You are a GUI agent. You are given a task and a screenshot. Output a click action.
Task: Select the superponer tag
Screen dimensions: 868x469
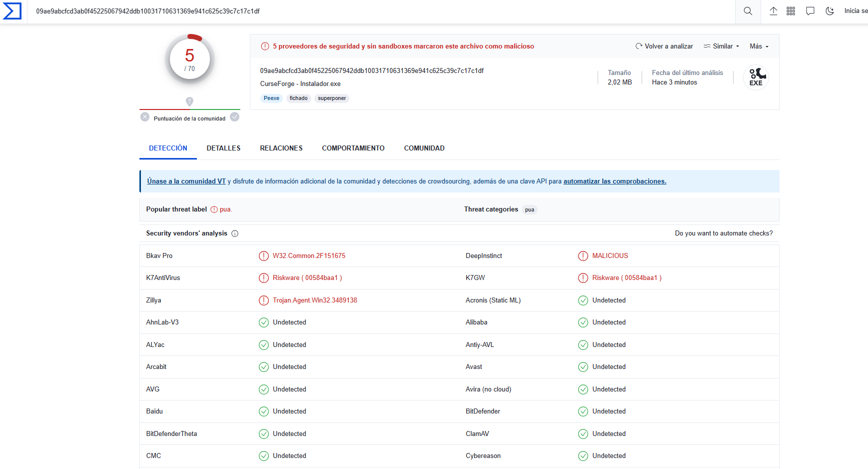point(332,98)
